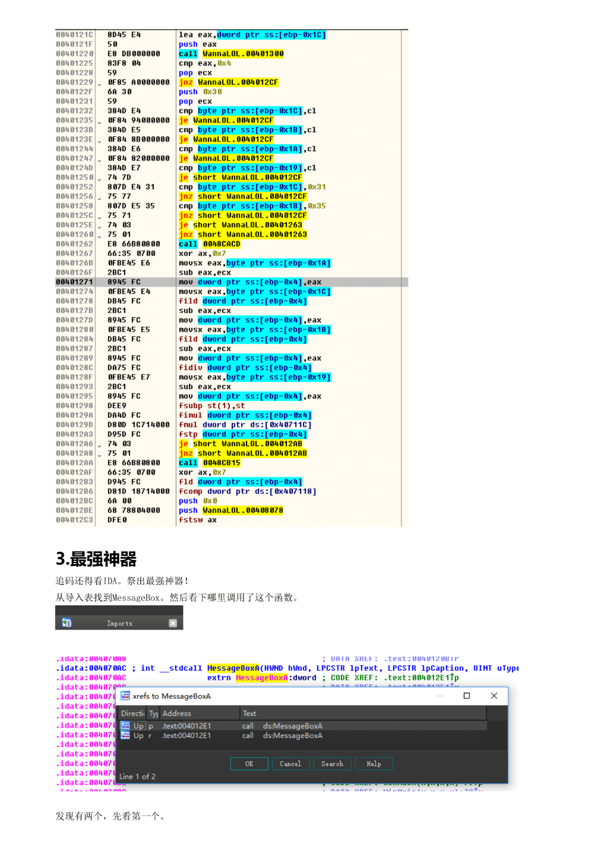Viewport: 613px width, 868px height.
Task: Click the 'fsubp st(1),st' instruction
Action: [212, 406]
